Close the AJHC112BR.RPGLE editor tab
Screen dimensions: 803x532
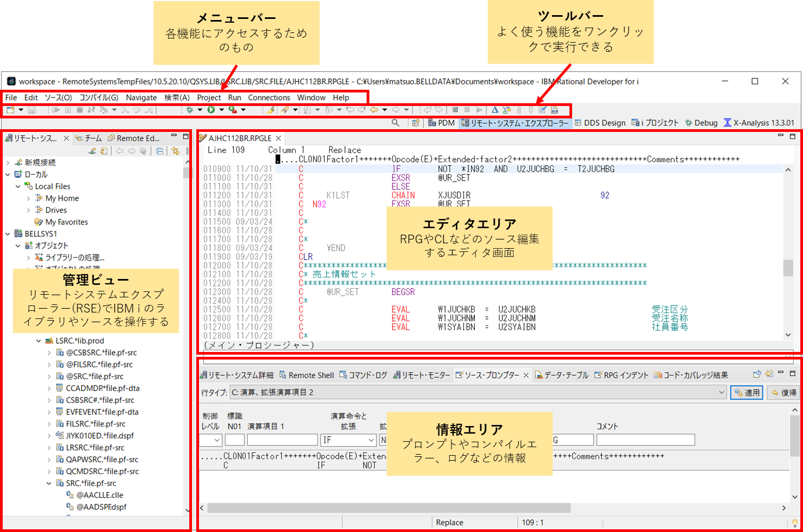[278, 138]
